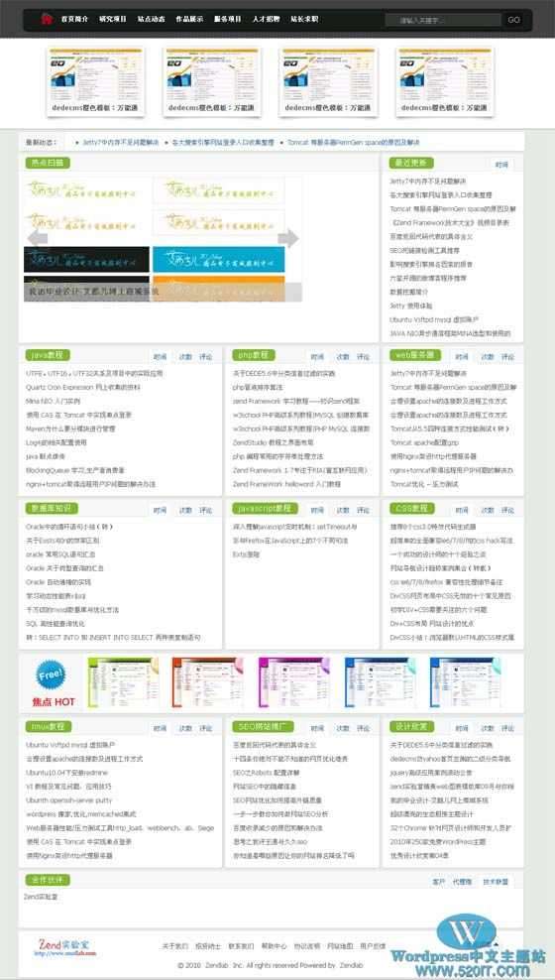Open the orange-red themed template thumbnail
Screen dimensions: 555x980
coord(208,682)
